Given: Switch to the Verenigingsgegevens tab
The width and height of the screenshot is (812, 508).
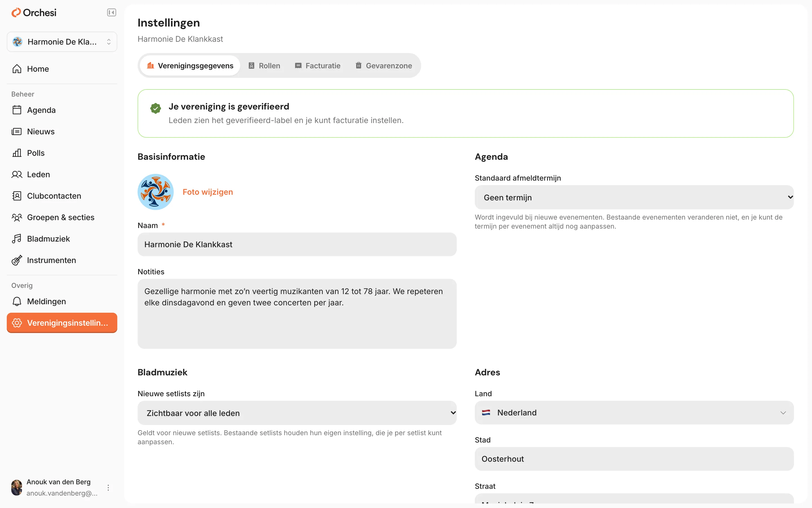Looking at the screenshot, I should [190, 65].
